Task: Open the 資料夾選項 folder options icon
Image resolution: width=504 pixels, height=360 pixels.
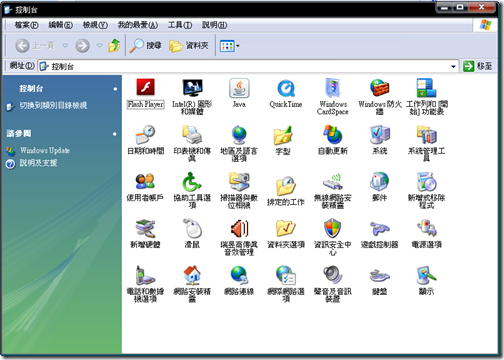Action: [286, 229]
